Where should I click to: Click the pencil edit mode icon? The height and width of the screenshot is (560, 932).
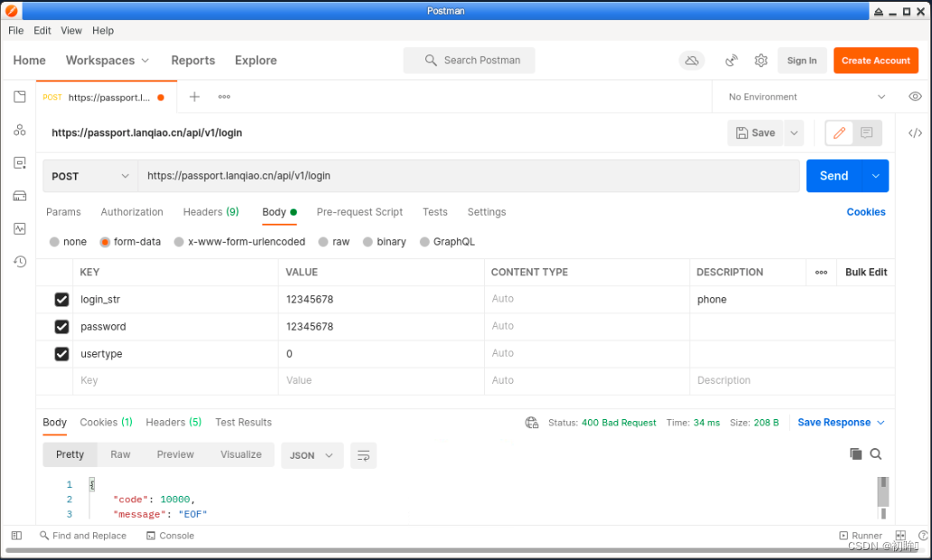click(839, 133)
